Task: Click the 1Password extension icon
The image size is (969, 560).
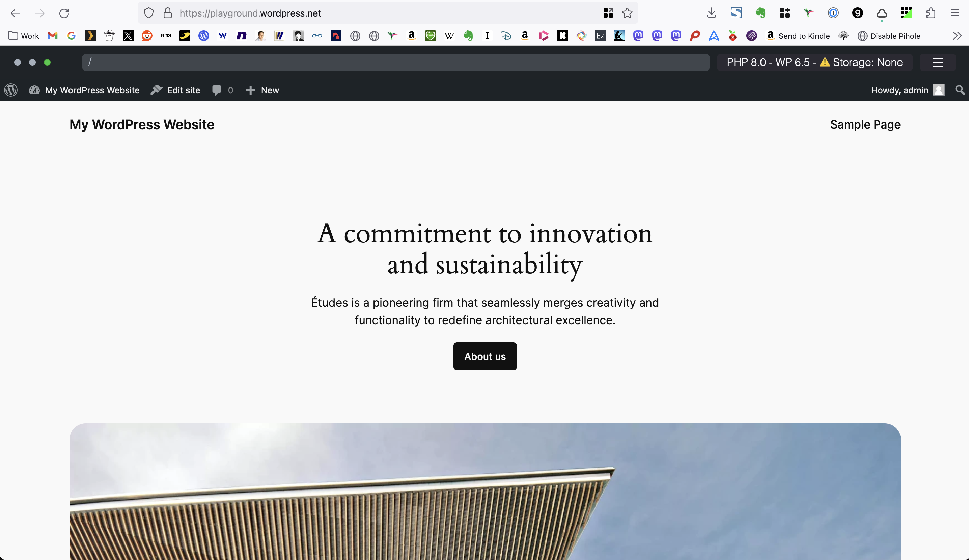Action: pos(833,13)
